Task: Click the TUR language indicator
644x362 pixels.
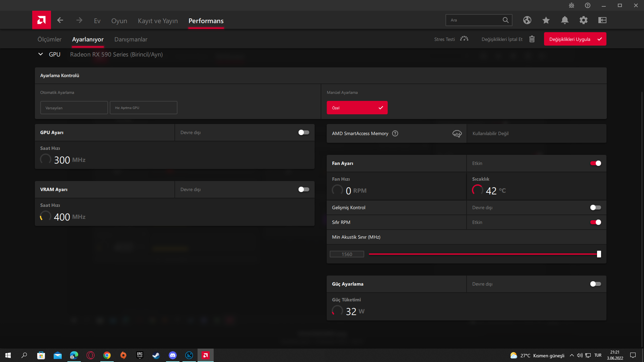Action: pos(598,355)
